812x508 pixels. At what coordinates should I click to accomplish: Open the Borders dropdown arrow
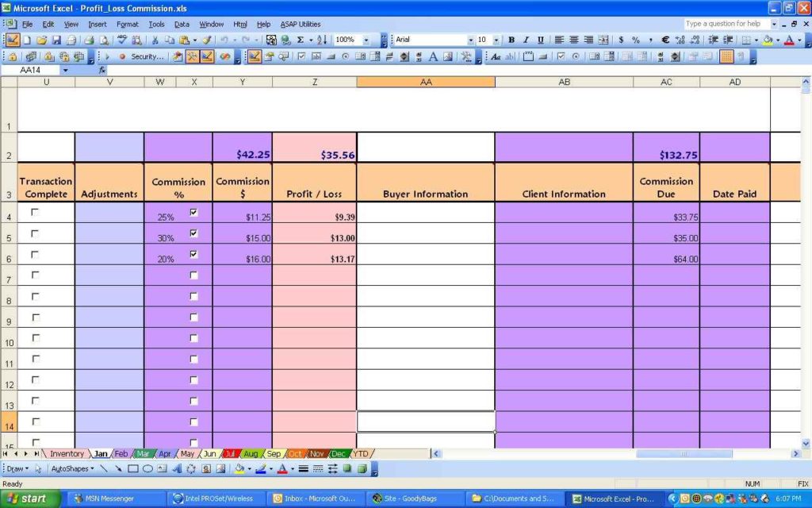coord(756,40)
